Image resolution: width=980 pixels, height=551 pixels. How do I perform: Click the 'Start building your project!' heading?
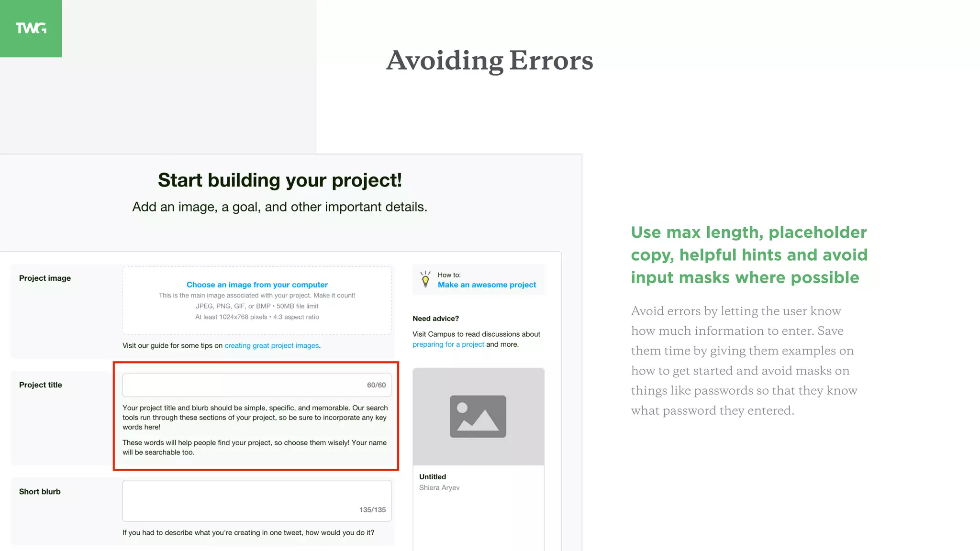[280, 180]
